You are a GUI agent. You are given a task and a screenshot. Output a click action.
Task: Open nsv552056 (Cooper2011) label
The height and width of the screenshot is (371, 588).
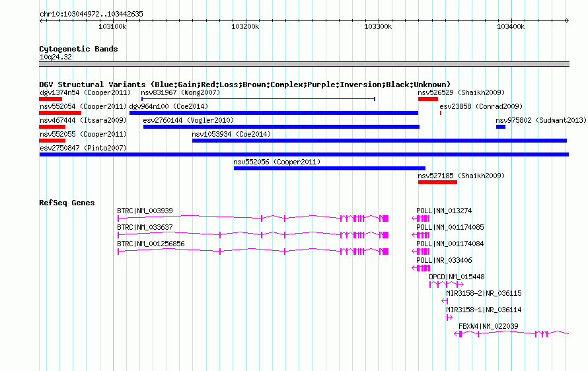click(277, 162)
